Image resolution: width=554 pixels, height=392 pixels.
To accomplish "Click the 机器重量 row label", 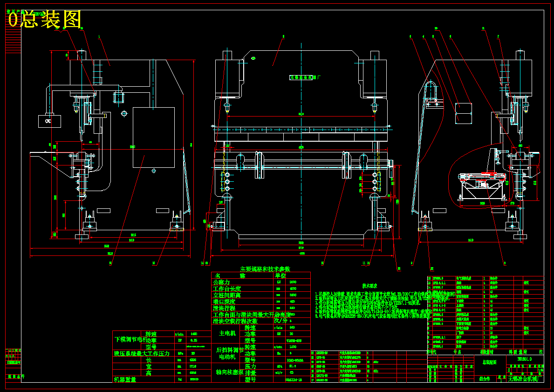I will coord(125,379).
